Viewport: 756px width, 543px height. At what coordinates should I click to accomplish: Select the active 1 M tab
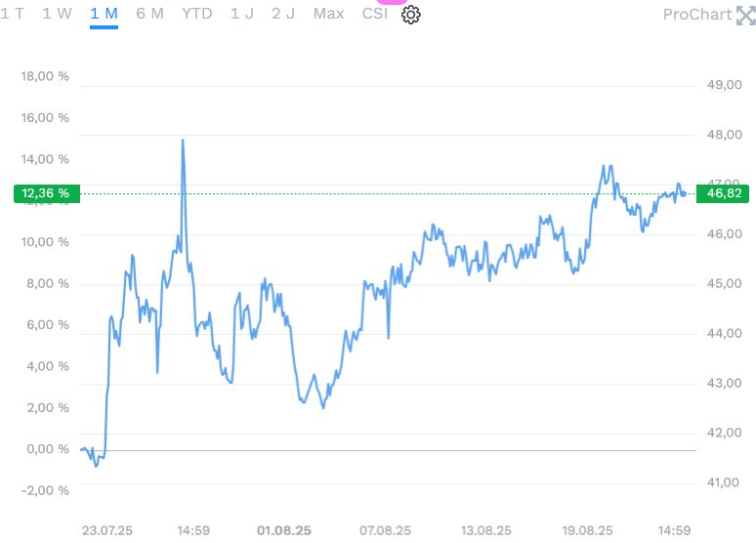pyautogui.click(x=104, y=14)
